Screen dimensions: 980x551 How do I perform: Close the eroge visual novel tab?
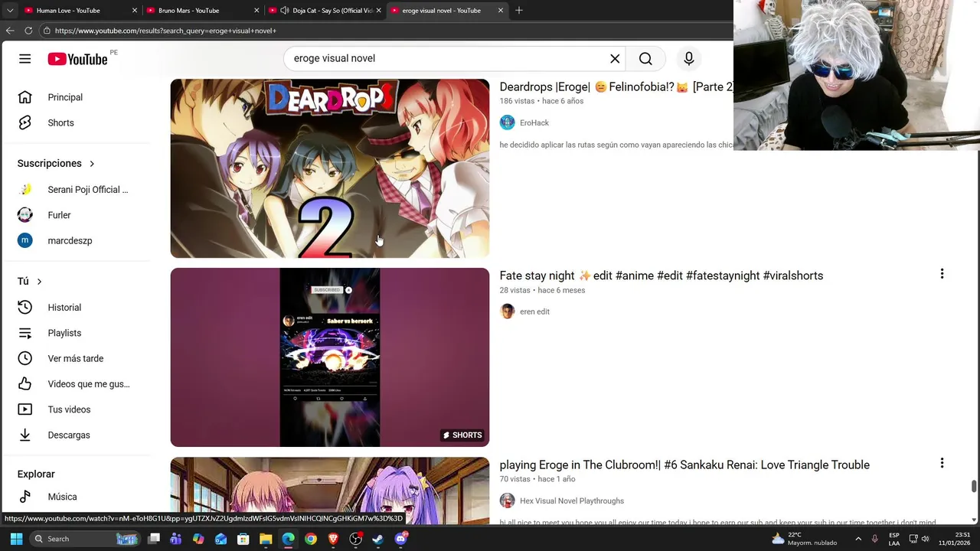coord(501,11)
